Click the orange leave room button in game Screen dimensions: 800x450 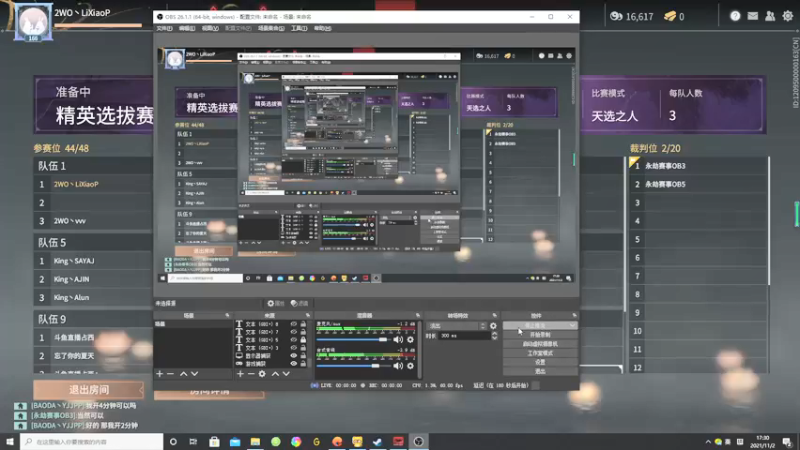(89, 390)
